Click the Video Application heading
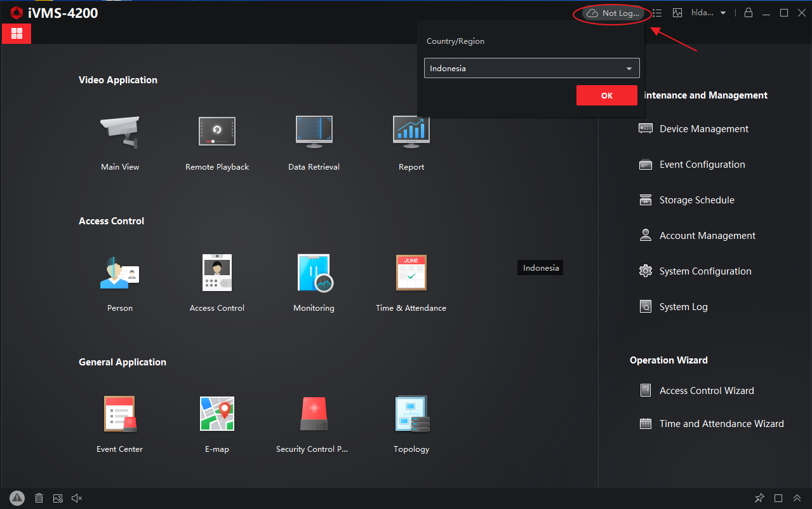Viewport: 812px width, 509px height. pyautogui.click(x=118, y=80)
